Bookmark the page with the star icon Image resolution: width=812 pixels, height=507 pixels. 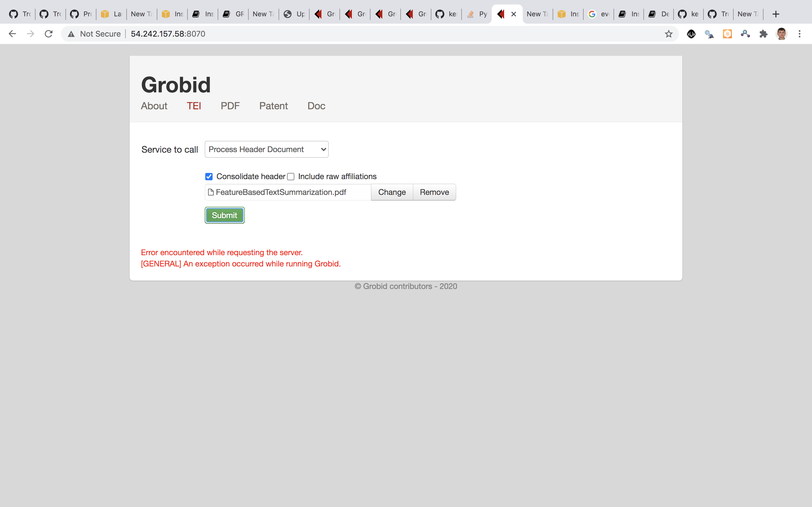(669, 34)
